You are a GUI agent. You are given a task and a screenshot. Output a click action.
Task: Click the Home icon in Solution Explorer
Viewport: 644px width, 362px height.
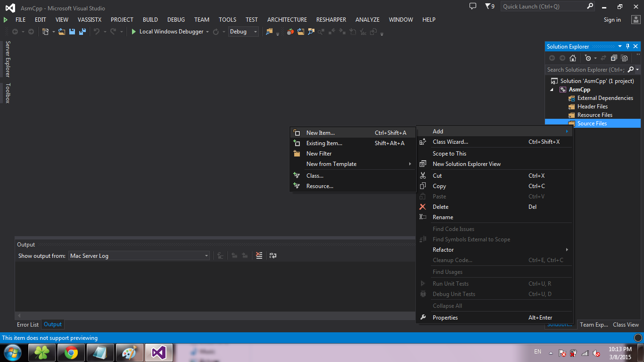573,58
